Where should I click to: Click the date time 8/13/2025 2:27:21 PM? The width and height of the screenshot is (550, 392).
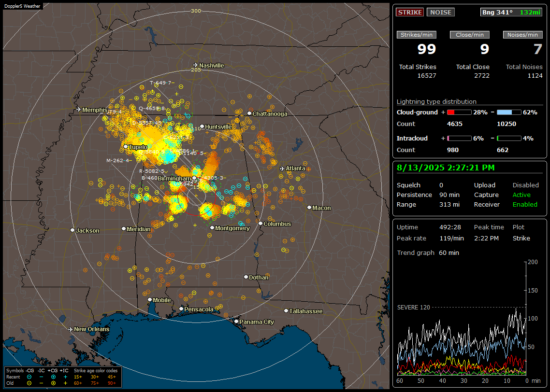[x=446, y=168]
